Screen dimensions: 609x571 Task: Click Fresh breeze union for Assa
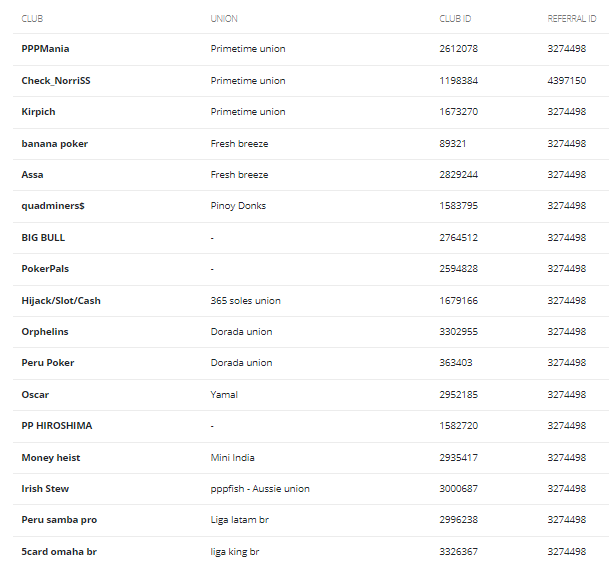click(239, 175)
